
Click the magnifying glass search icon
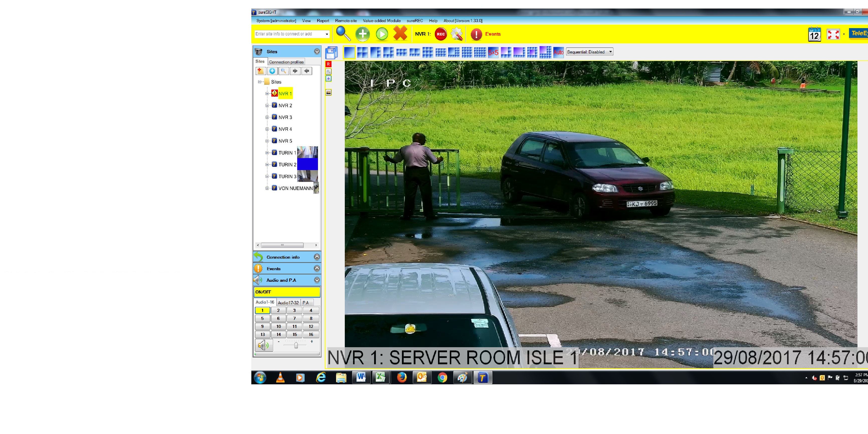tap(343, 33)
